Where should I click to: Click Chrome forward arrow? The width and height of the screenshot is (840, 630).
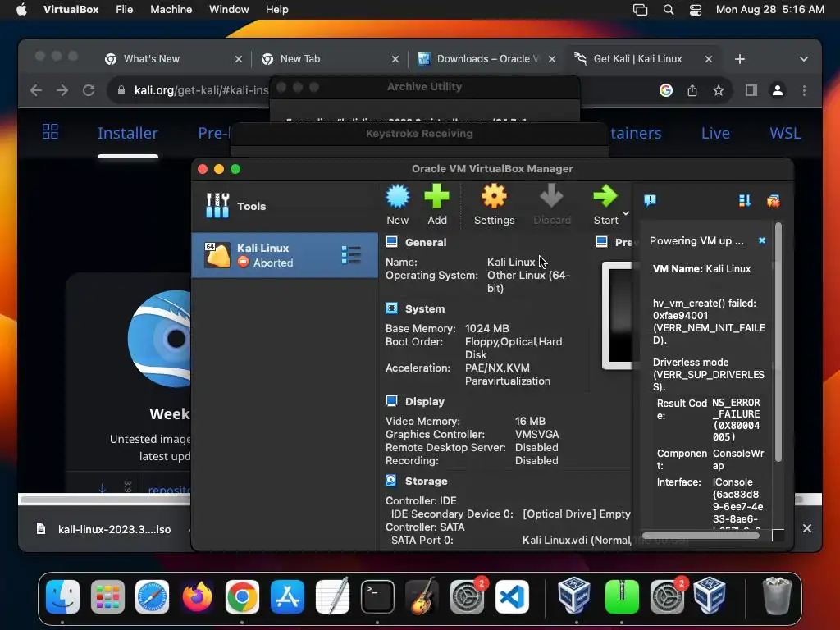tap(62, 90)
